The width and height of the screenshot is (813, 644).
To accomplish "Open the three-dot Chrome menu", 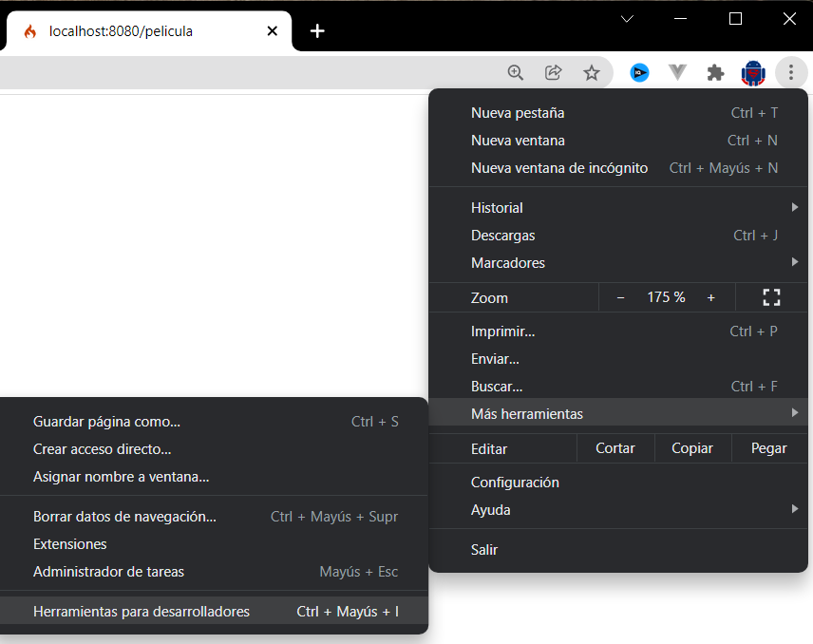I will click(x=791, y=72).
